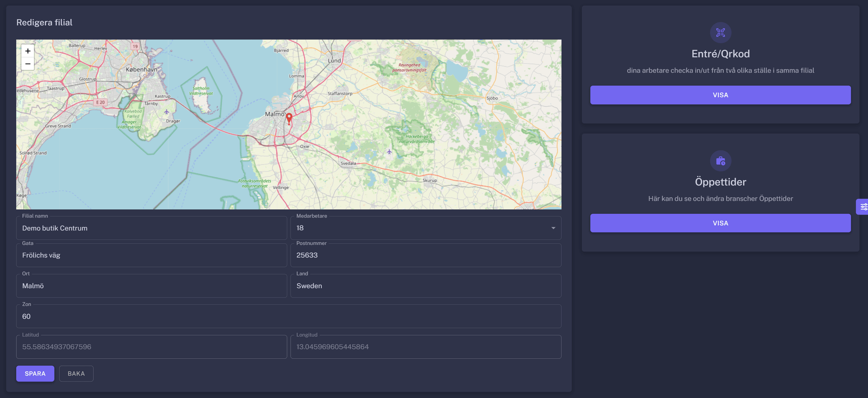Click the BAKA button
The width and height of the screenshot is (868, 398).
pos(76,374)
